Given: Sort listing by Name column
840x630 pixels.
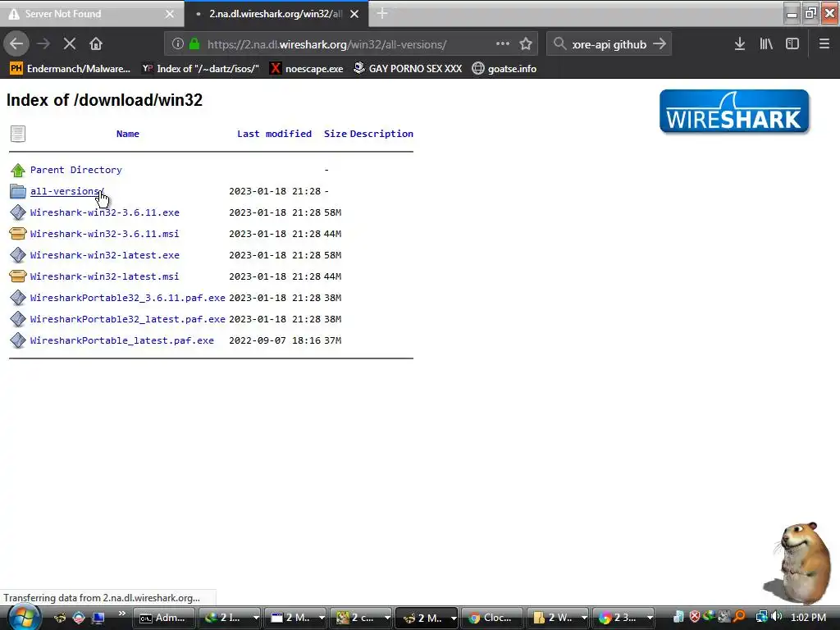Looking at the screenshot, I should click(127, 134).
